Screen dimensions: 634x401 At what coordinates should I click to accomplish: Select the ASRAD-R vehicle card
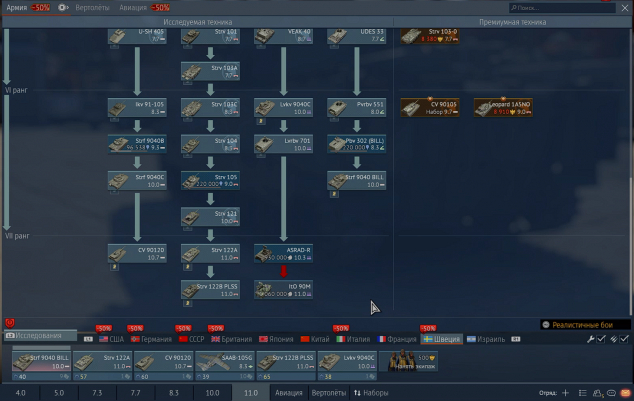pos(283,253)
